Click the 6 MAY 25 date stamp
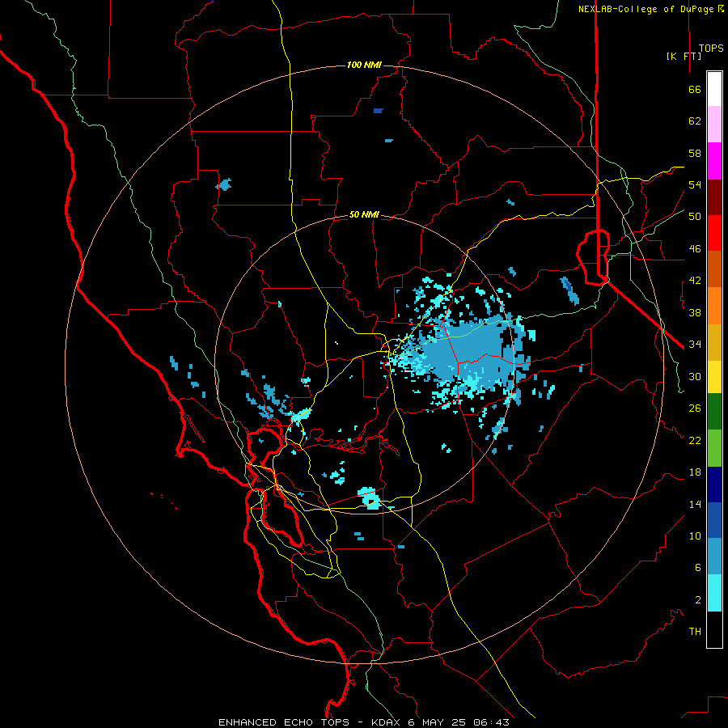 coord(438,722)
